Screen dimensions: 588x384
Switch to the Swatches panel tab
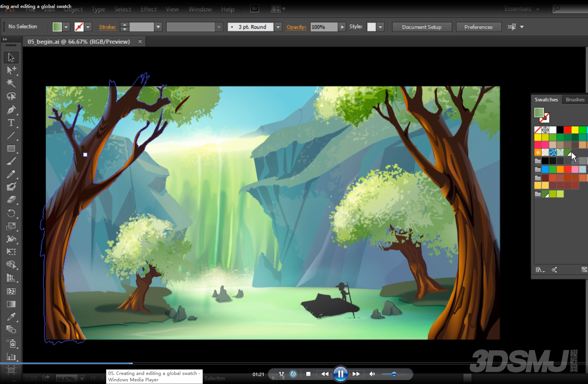click(x=546, y=100)
